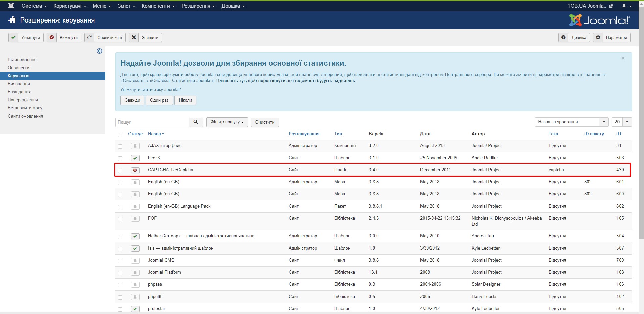The image size is (644, 314).
Task: Click status check icon for Isis template
Action: tap(135, 248)
